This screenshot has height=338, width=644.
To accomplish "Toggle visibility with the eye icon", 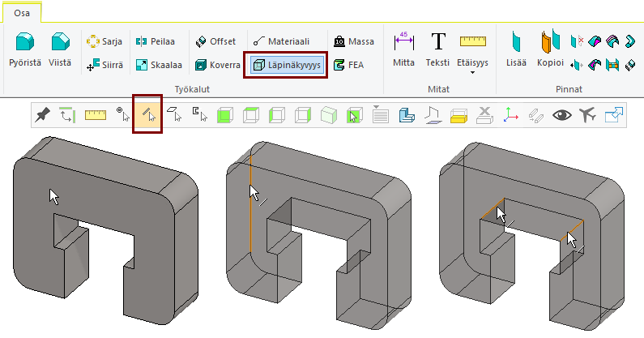I will click(561, 115).
